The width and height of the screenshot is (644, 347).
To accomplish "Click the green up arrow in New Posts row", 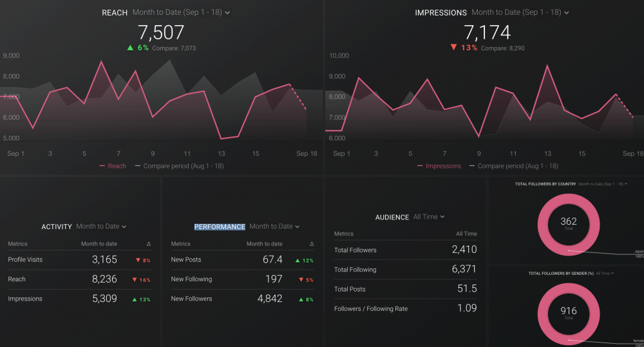I will click(299, 260).
